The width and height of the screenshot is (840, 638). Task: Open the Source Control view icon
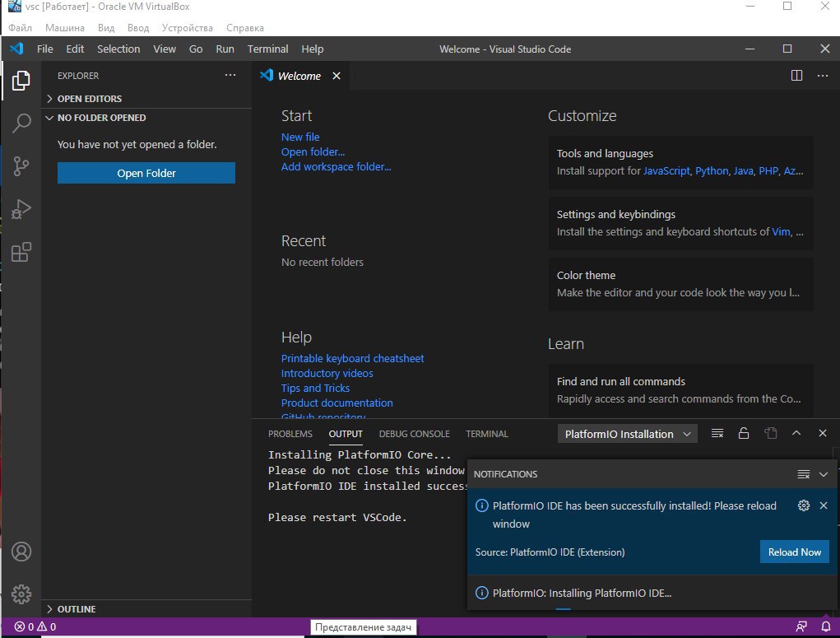tap(21, 166)
